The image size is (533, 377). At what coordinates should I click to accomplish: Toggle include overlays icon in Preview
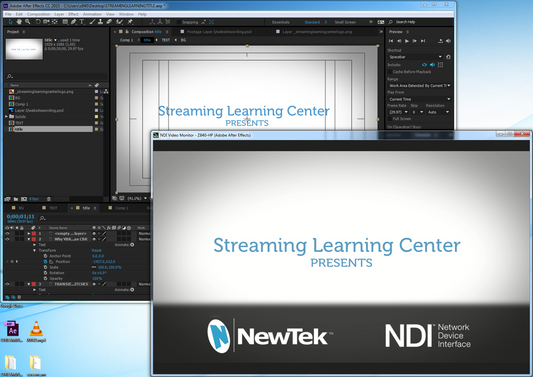click(441, 65)
